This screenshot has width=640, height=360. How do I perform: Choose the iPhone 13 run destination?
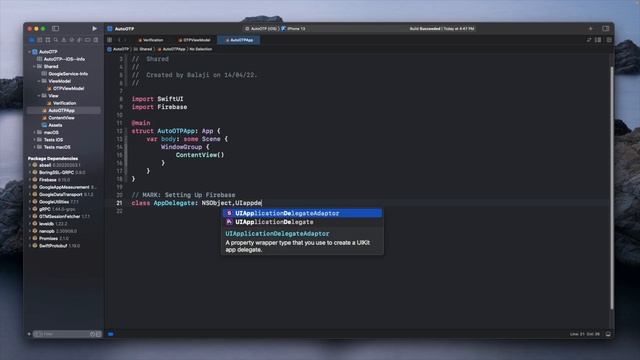point(293,29)
